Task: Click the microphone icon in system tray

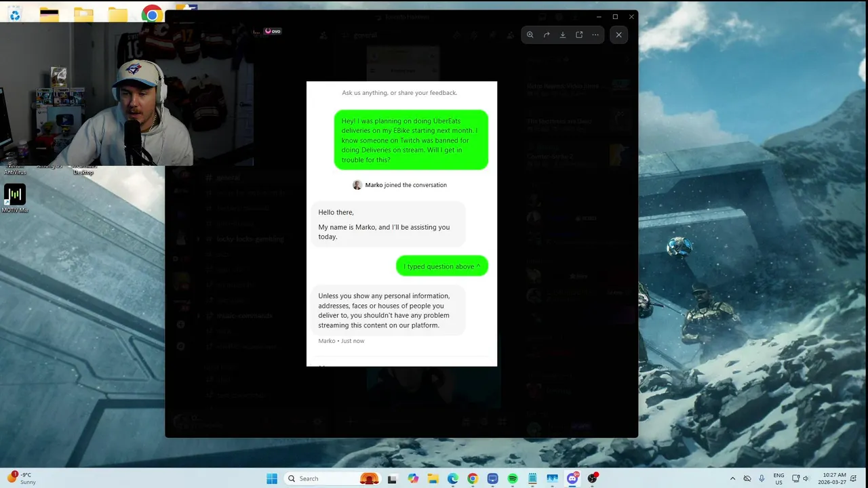Action: (762, 479)
